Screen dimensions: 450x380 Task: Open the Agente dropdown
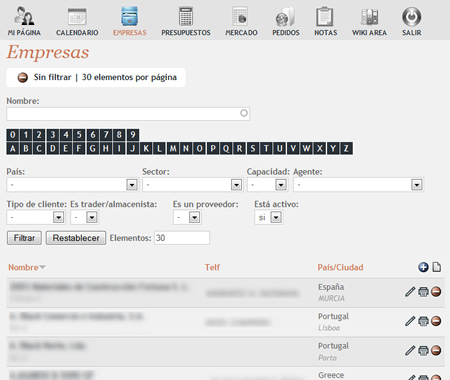coord(417,184)
